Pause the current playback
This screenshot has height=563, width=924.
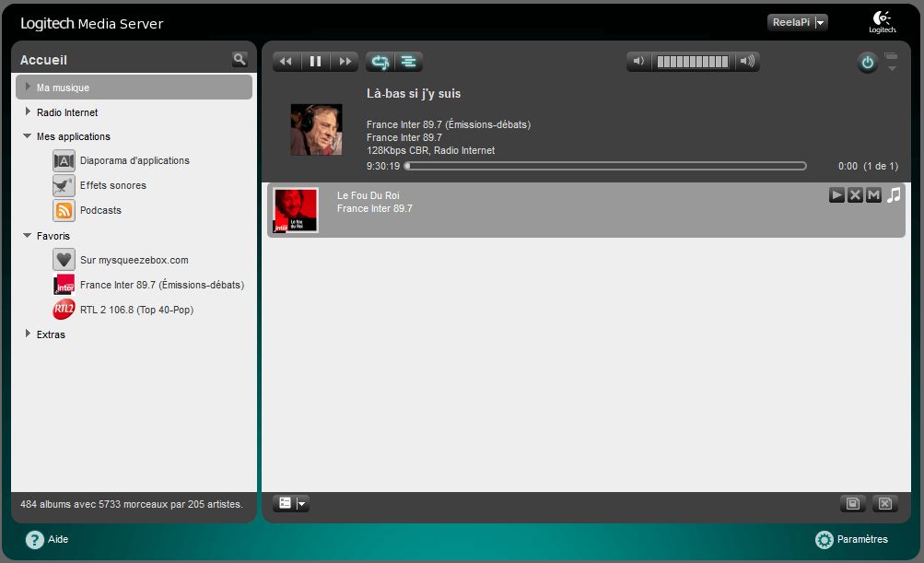pos(315,62)
